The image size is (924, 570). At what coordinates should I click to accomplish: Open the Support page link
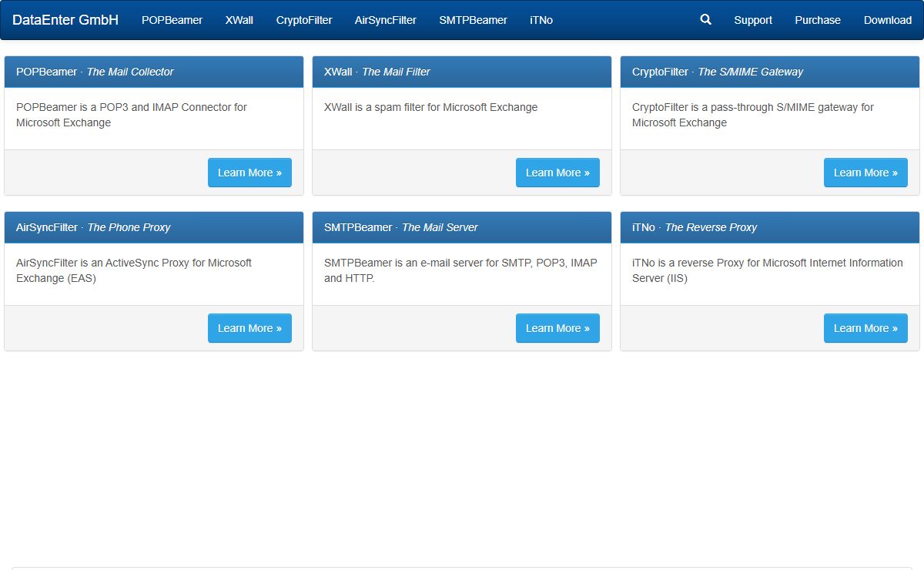point(753,20)
